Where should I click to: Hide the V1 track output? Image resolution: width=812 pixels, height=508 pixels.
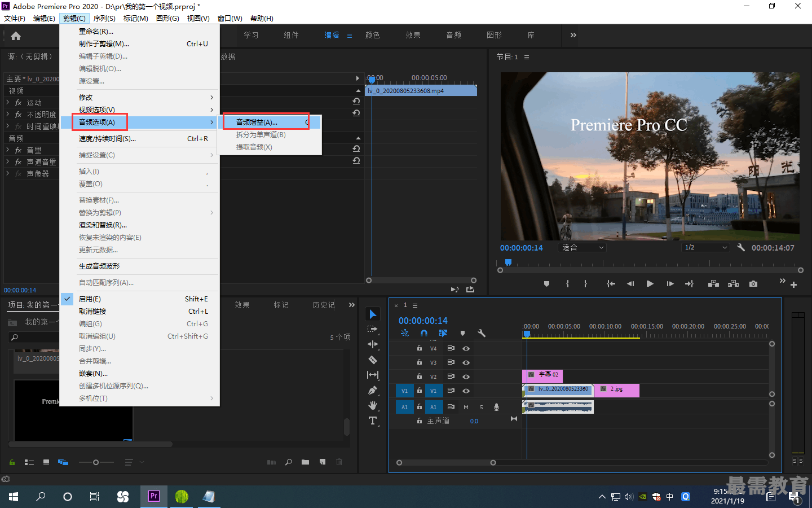click(x=466, y=391)
